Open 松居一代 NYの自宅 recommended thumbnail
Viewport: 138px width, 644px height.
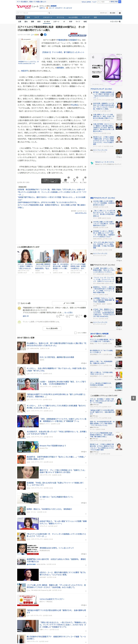coord(61,256)
